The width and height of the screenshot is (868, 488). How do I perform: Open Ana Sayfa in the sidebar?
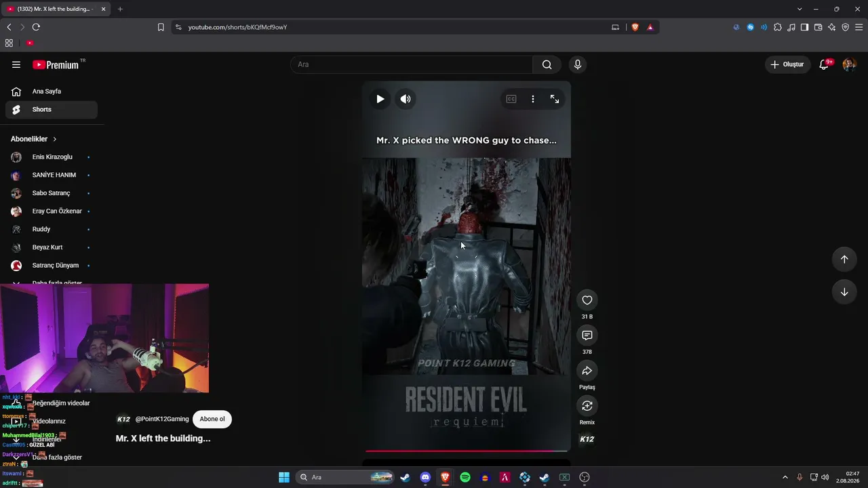pyautogui.click(x=52, y=91)
